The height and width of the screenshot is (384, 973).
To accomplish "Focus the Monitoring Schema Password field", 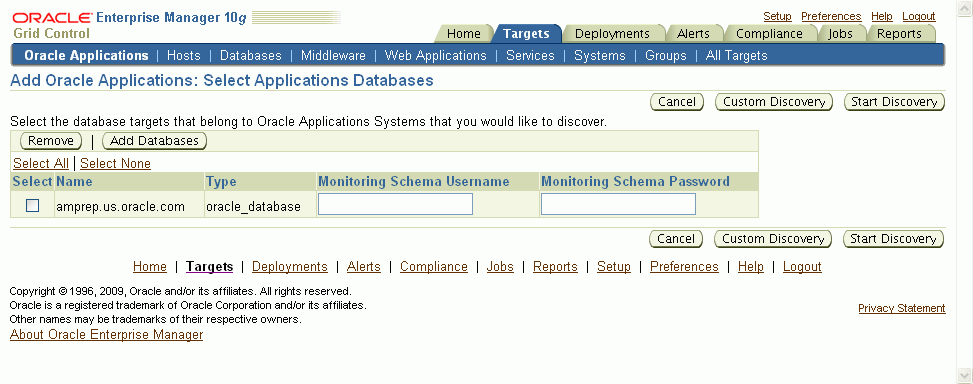I will tap(618, 204).
